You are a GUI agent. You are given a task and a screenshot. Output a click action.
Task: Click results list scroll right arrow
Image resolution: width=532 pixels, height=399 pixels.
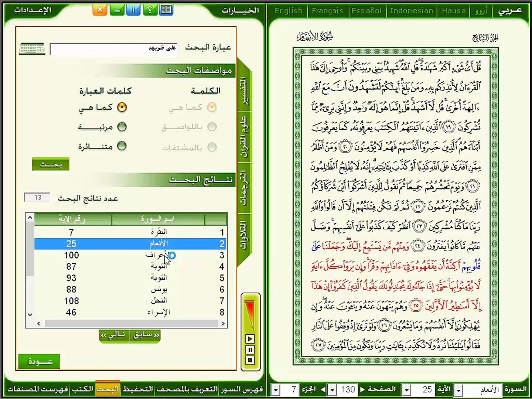pos(223,324)
